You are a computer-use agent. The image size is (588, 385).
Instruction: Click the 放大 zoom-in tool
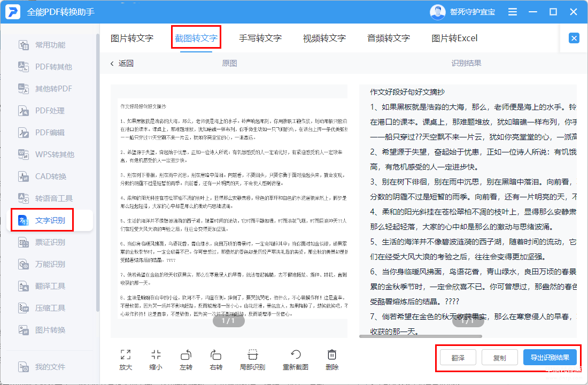pos(126,360)
